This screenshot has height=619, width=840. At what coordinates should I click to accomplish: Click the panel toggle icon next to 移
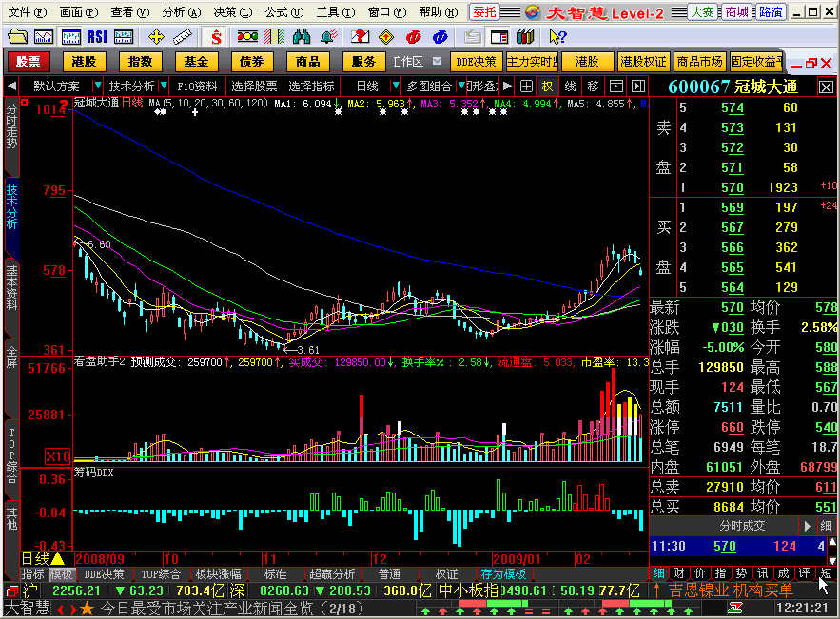pyautogui.click(x=616, y=87)
